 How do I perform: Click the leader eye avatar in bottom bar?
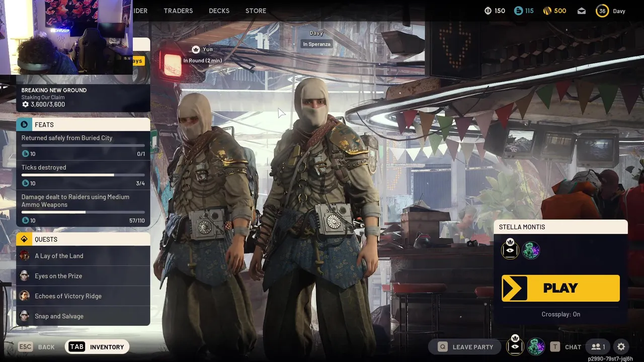pyautogui.click(x=515, y=345)
